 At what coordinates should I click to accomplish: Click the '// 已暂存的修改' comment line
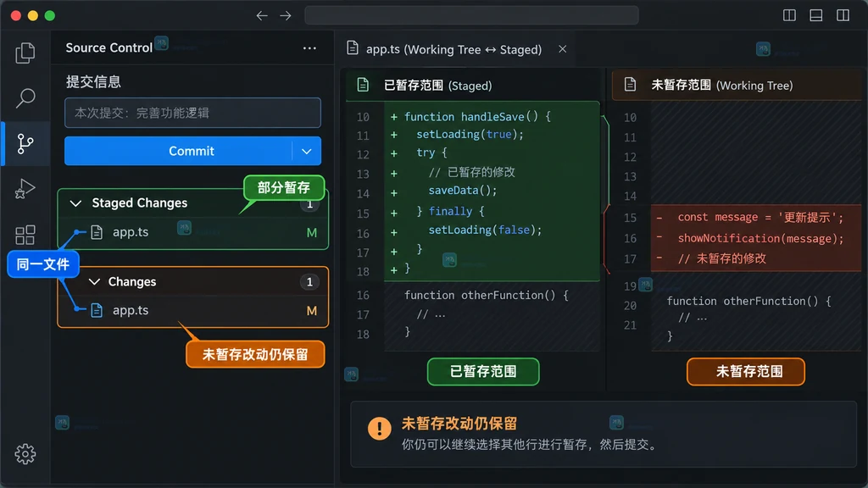tap(471, 172)
